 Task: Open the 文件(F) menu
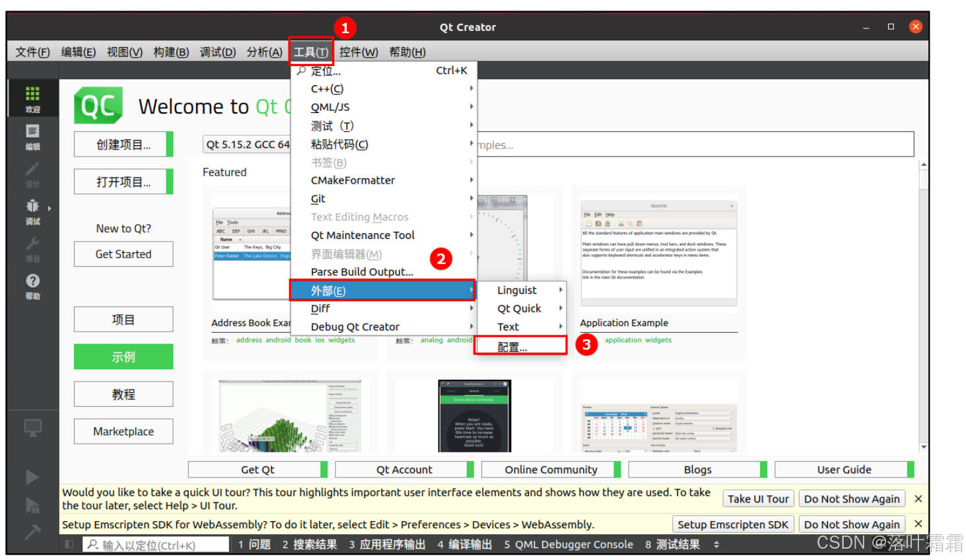pyautogui.click(x=32, y=52)
